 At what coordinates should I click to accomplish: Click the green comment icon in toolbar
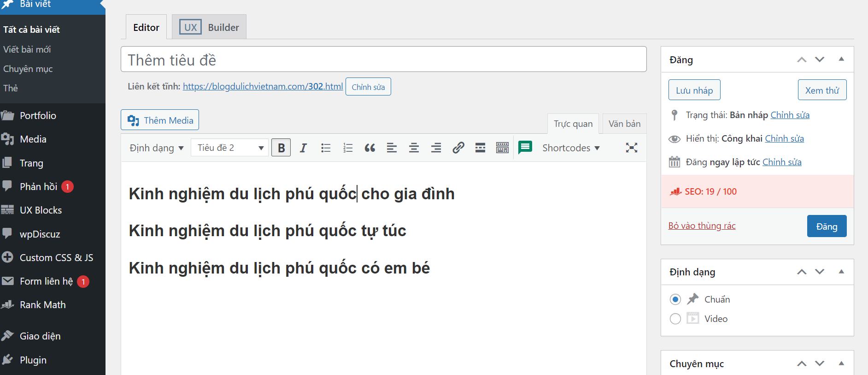tap(525, 148)
